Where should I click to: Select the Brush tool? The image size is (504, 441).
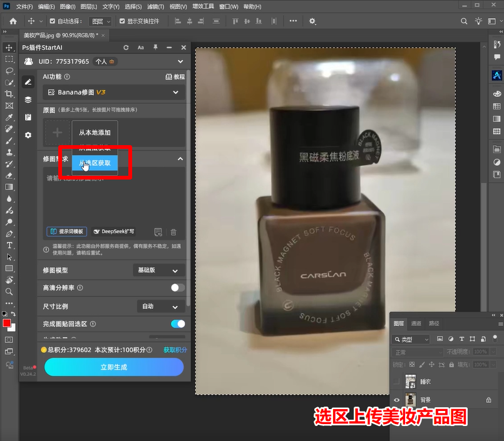tap(9, 141)
